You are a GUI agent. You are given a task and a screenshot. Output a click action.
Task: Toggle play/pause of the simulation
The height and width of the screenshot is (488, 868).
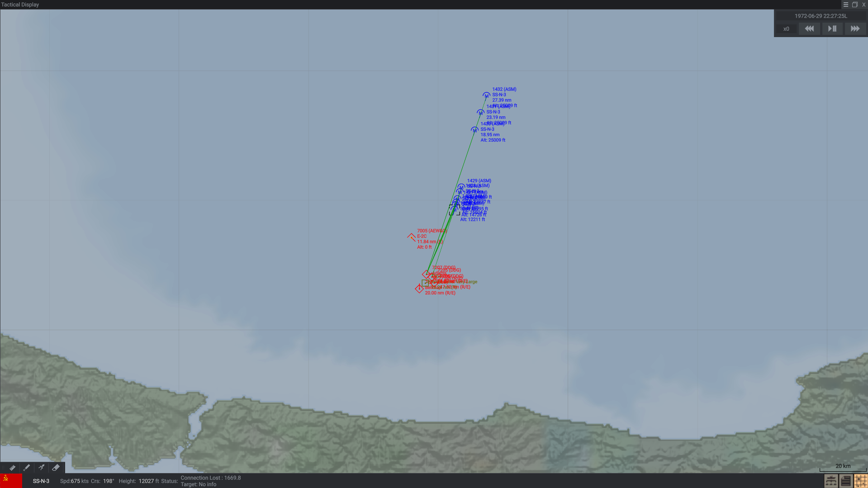coord(832,28)
